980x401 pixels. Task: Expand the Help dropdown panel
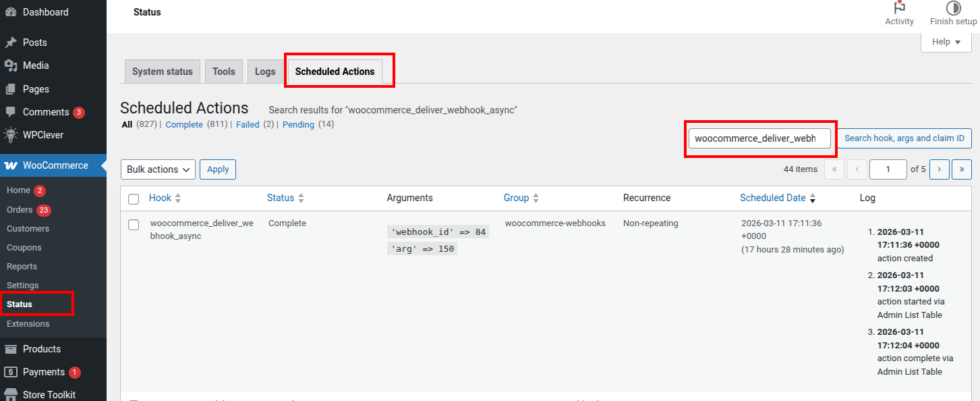[946, 42]
